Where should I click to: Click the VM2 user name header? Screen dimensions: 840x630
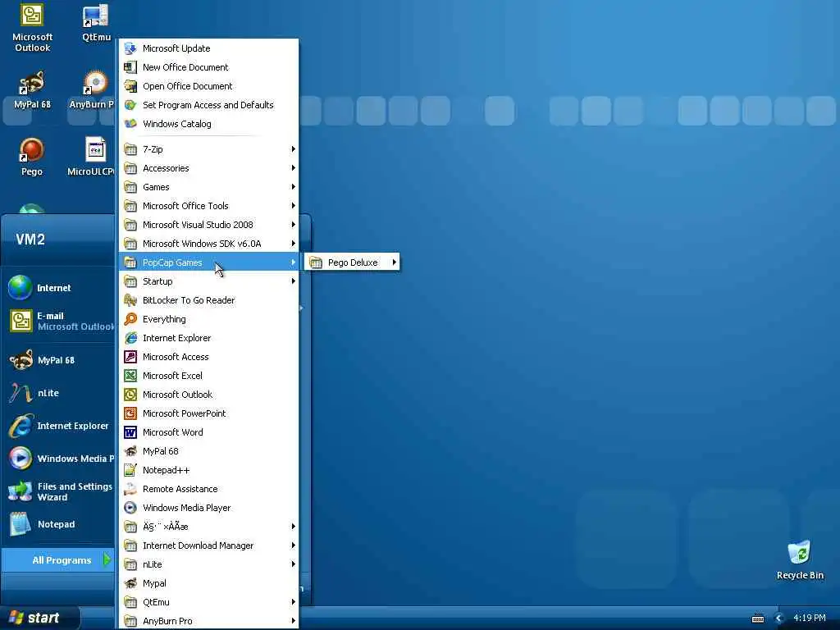point(30,240)
